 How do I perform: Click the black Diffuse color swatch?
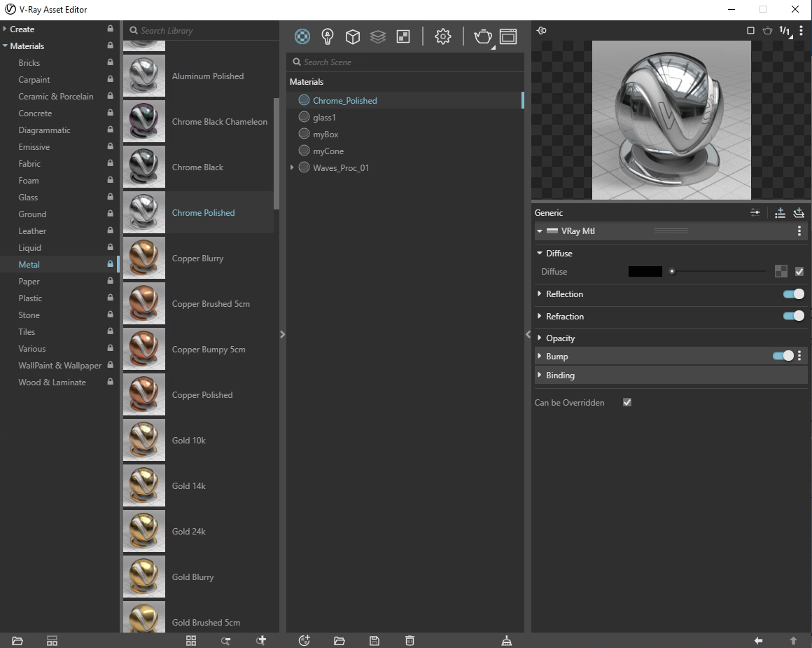click(x=645, y=272)
